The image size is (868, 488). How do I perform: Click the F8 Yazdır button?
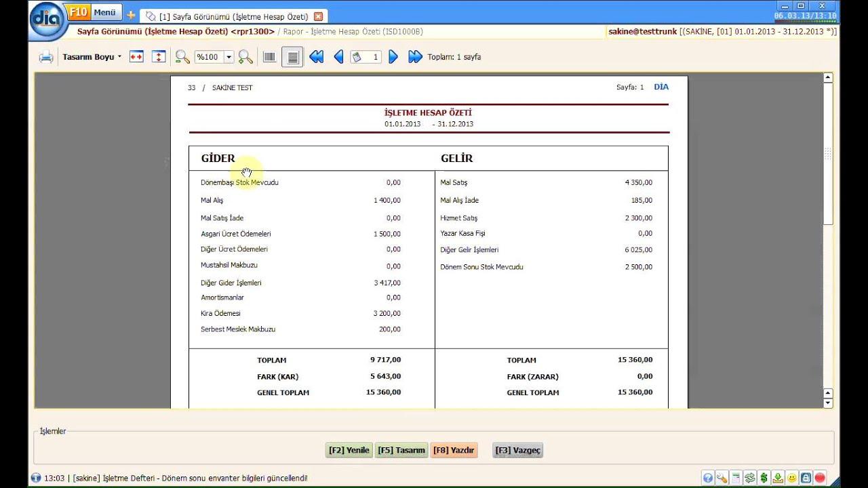(x=454, y=450)
